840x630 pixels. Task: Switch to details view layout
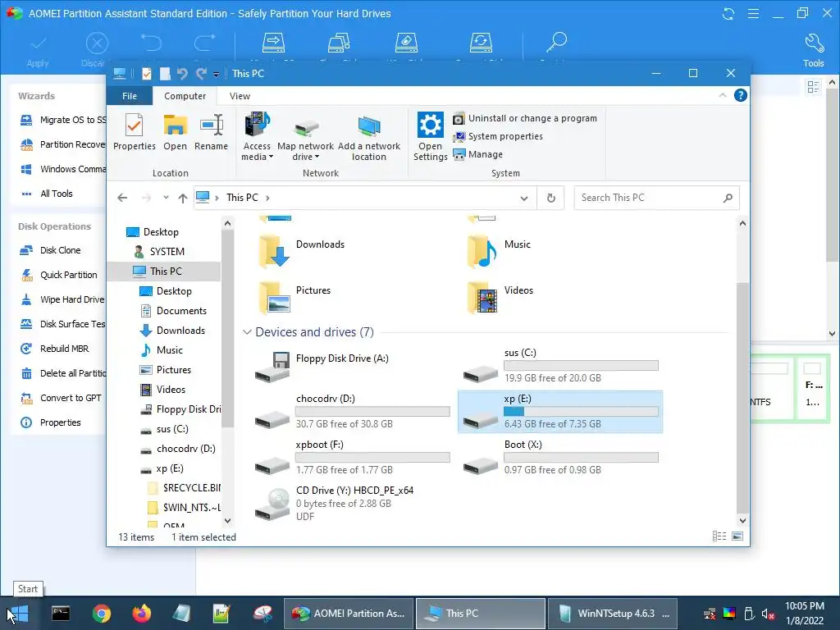pyautogui.click(x=719, y=536)
